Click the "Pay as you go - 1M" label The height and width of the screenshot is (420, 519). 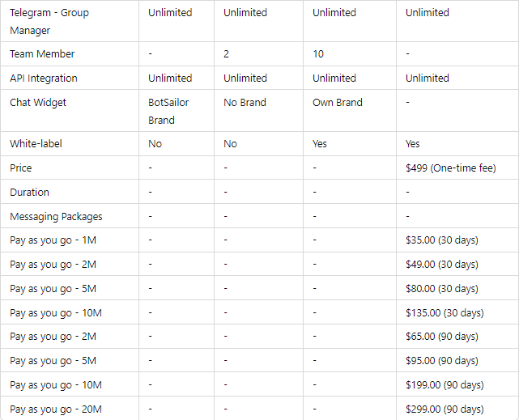(x=53, y=240)
